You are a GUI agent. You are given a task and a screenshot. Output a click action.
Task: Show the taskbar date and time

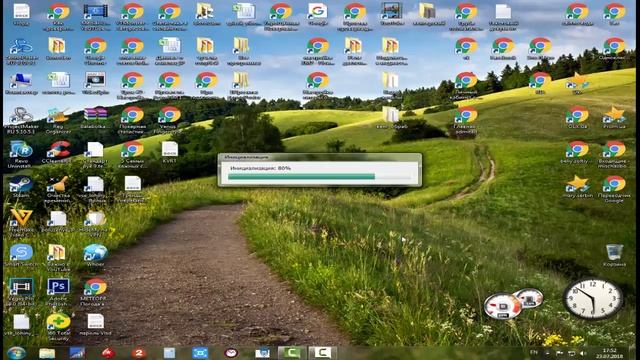coord(609,353)
